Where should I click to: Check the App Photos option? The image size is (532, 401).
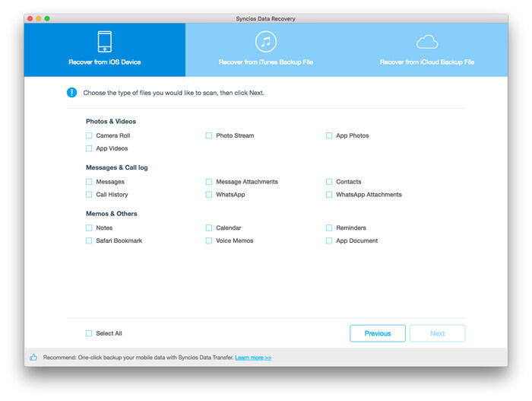click(329, 136)
